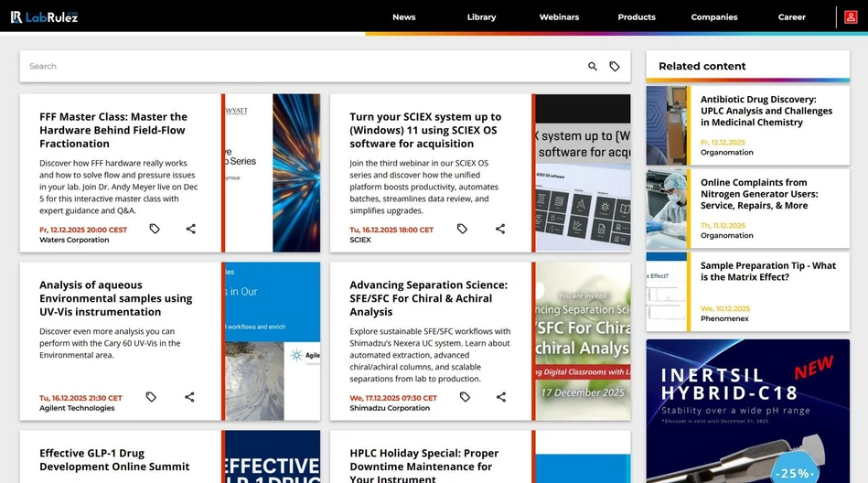868x483 pixels.
Task: Click the tag filter icon in search bar
Action: tap(615, 67)
